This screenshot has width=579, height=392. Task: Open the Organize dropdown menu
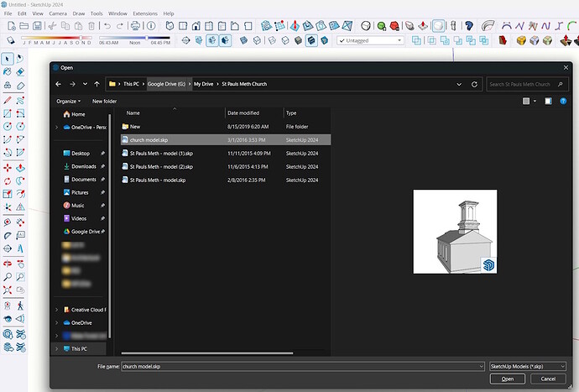point(69,101)
